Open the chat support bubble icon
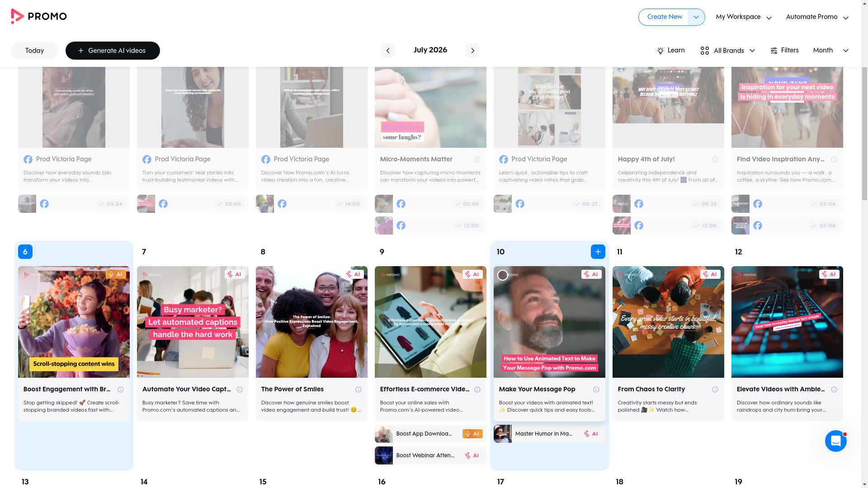This screenshot has height=488, width=868. tap(835, 441)
